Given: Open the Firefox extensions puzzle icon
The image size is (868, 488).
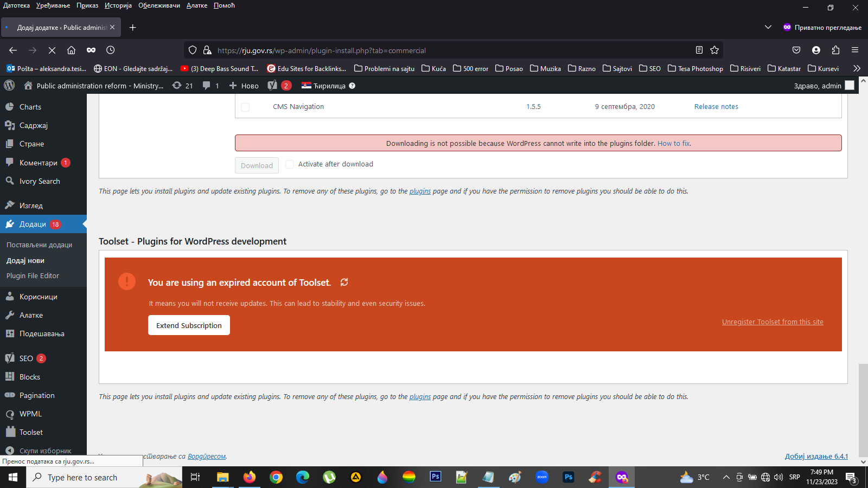Looking at the screenshot, I should (835, 50).
